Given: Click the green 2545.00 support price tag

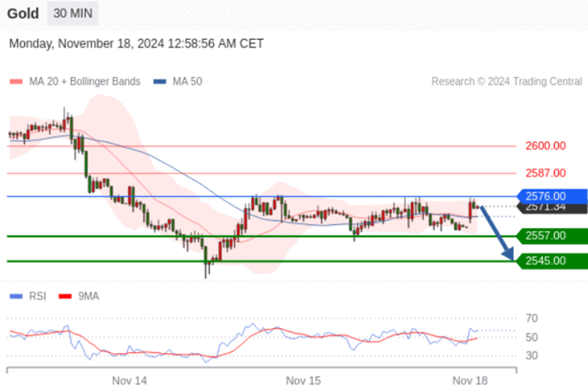Looking at the screenshot, I should [x=552, y=261].
